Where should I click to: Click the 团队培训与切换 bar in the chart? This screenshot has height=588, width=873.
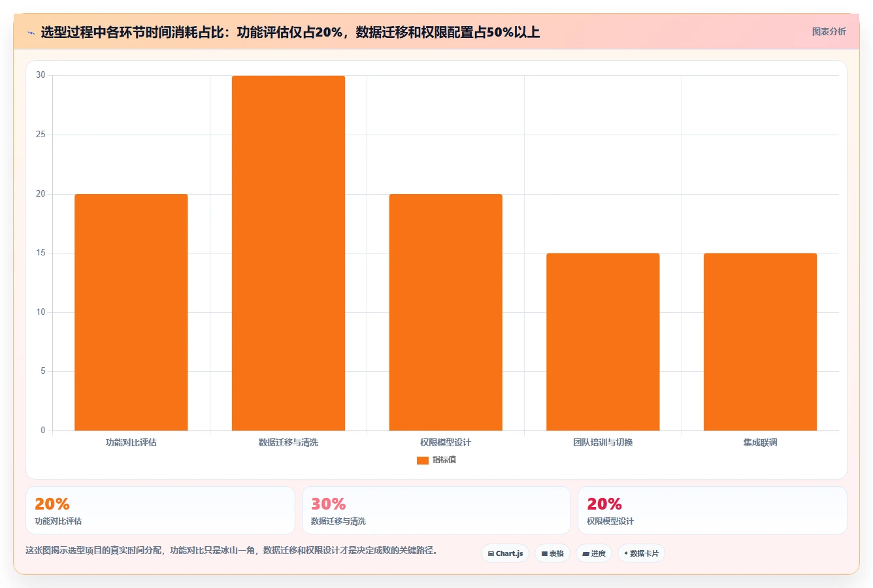point(603,342)
